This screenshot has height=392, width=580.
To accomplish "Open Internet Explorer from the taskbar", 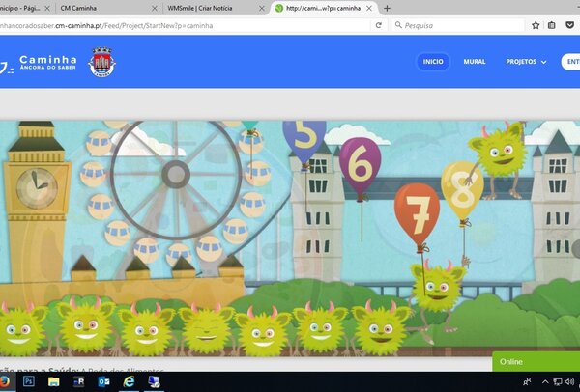I will click(x=129, y=382).
